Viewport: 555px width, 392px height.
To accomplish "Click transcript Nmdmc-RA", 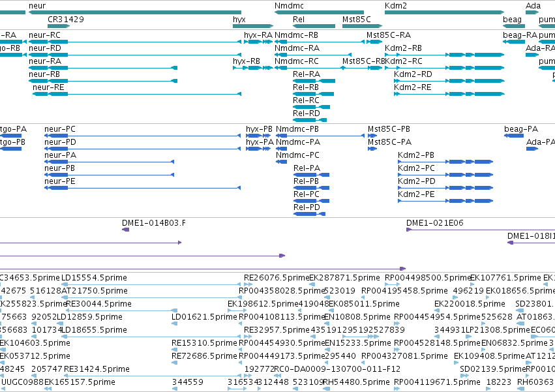I will (x=297, y=48).
